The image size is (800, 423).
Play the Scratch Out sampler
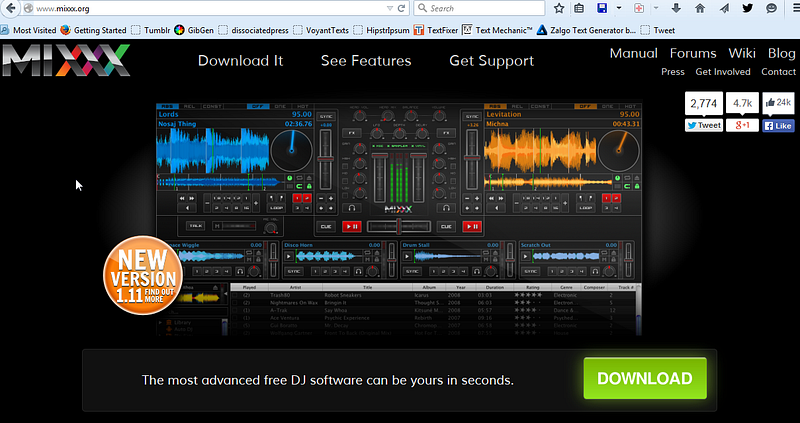pos(526,256)
